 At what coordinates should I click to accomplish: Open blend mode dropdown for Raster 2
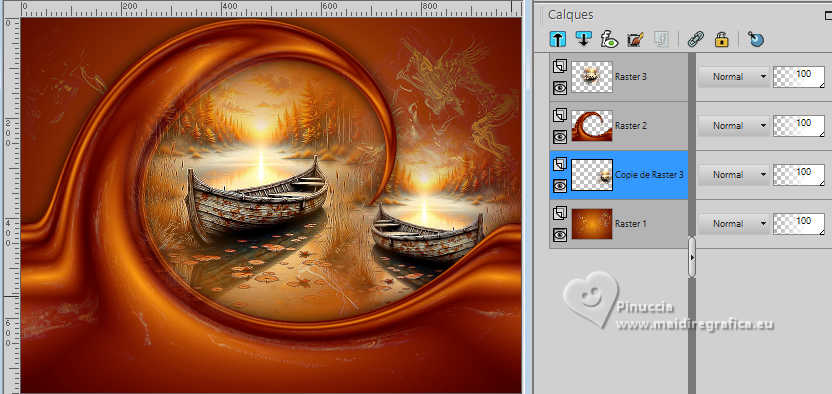click(x=733, y=126)
